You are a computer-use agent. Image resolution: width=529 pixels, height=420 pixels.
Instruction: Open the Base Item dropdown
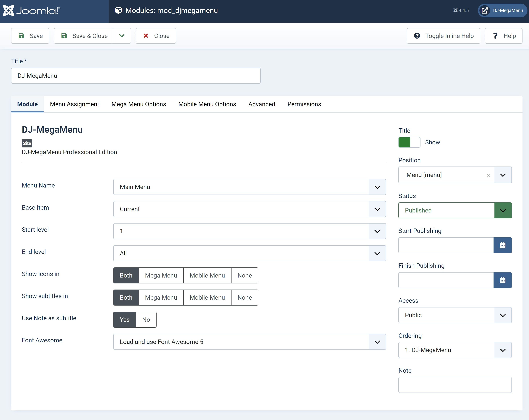(250, 209)
